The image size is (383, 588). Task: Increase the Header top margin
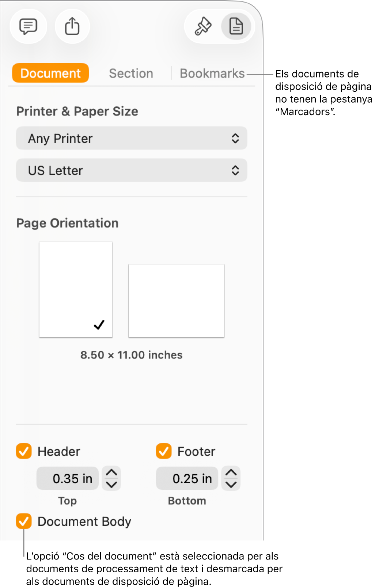111,473
